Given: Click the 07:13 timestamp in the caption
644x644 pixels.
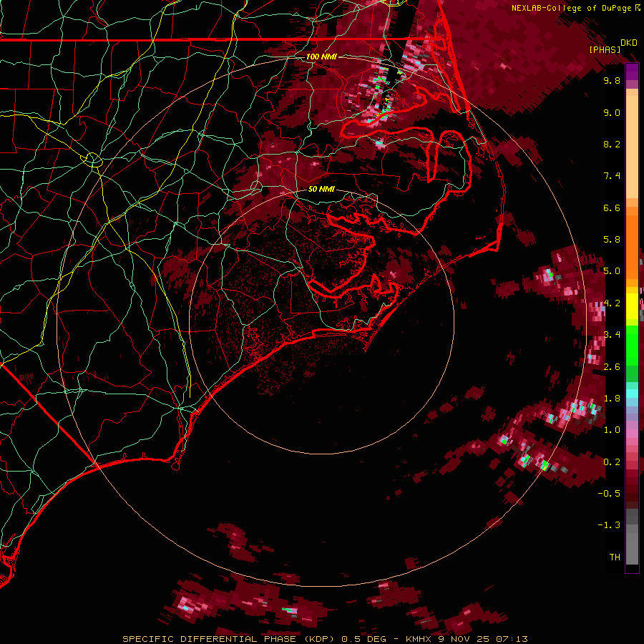Looking at the screenshot, I should (x=512, y=639).
